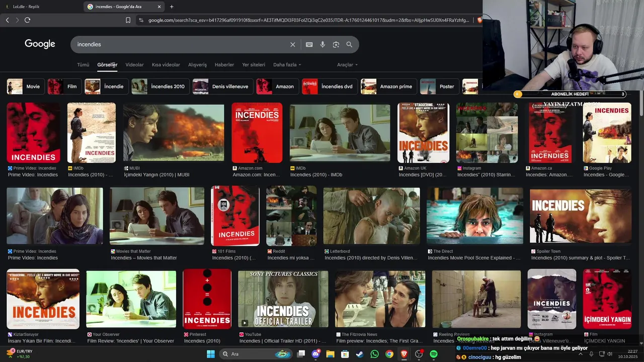
Task: Filter by the Amazon prime chip
Action: (389, 86)
